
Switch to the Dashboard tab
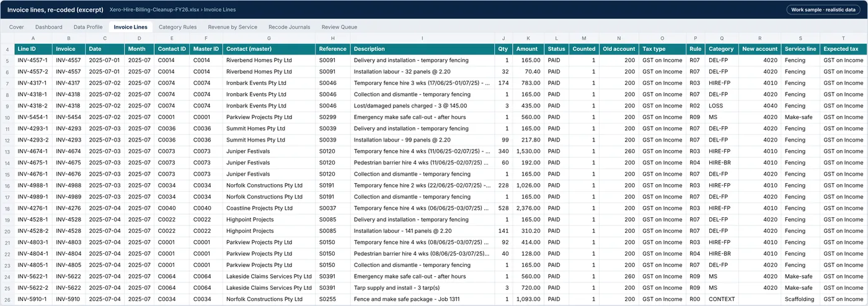pos(48,27)
